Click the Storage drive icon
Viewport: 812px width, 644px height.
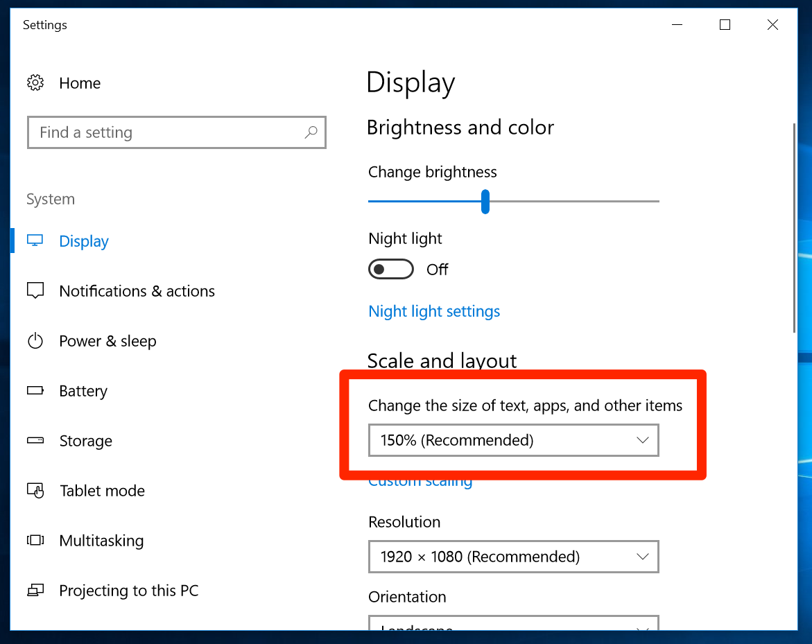pos(35,441)
